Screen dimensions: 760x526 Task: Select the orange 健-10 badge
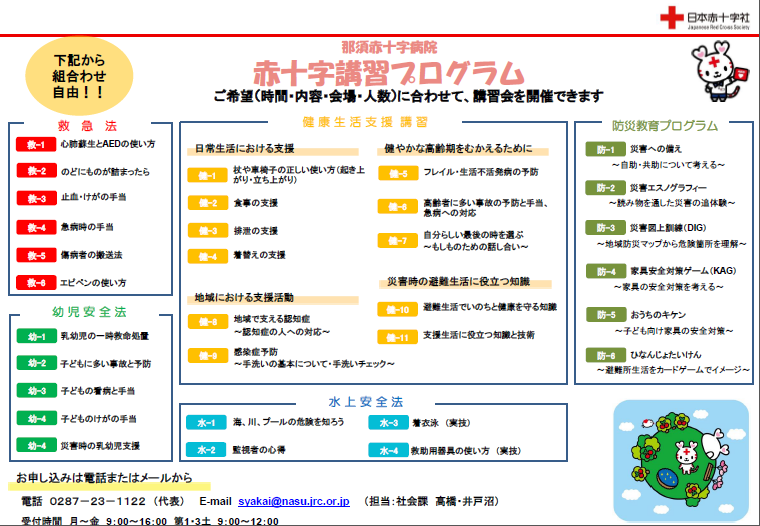pos(397,309)
